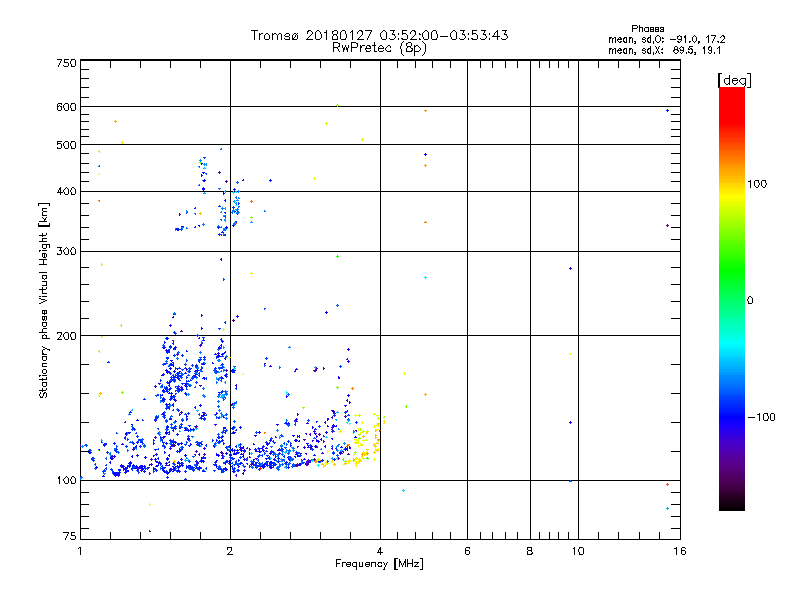
Task: Click the colorbar '-100' tick label
Action: 762,417
